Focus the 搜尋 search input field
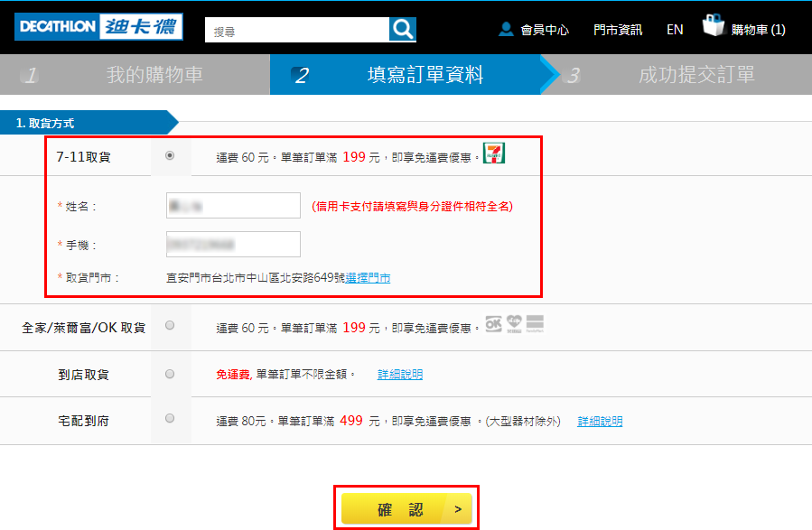Screen dimensions: 812x530 [297, 30]
